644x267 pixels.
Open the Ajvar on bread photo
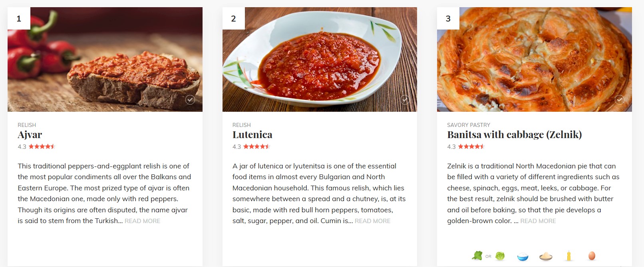pos(105,60)
